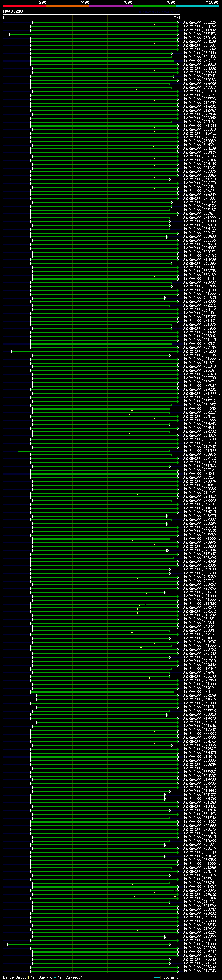Select label UniRef100_B5JM38
This screenshot has width=222, height=980.
199,57
